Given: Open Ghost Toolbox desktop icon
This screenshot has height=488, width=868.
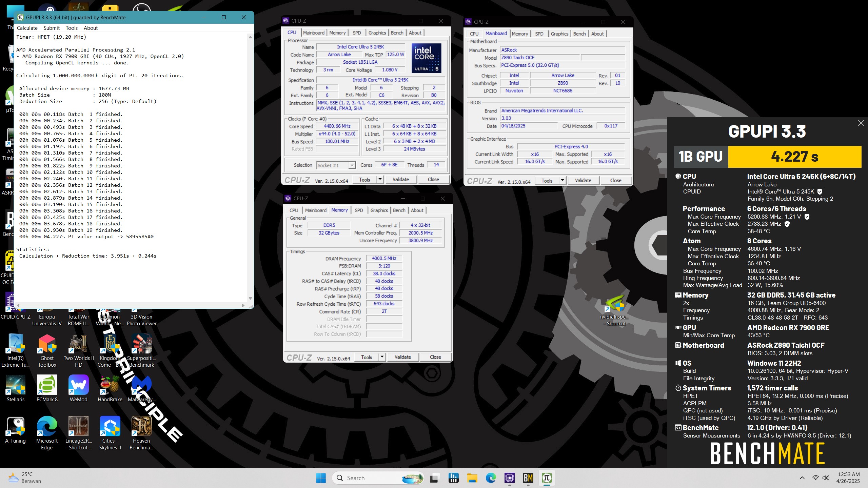Looking at the screenshot, I should (47, 350).
